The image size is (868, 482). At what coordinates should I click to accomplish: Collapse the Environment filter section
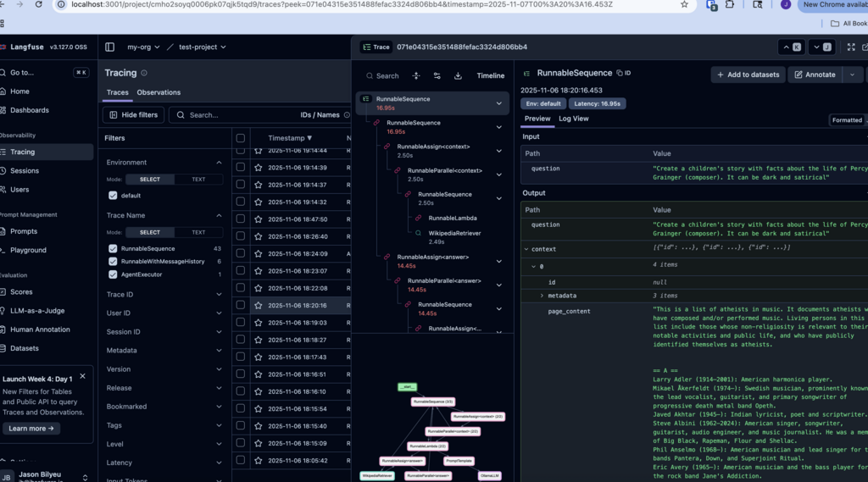[219, 163]
